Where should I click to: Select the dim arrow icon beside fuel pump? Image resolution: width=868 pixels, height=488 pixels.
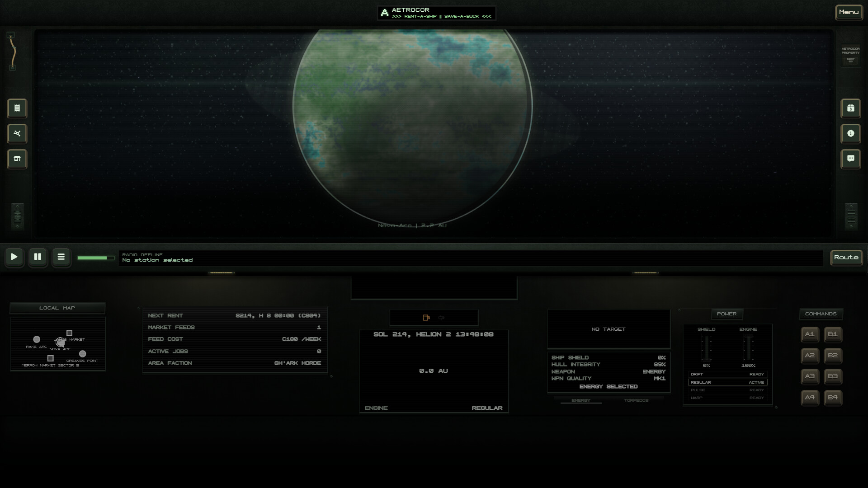coord(441,318)
